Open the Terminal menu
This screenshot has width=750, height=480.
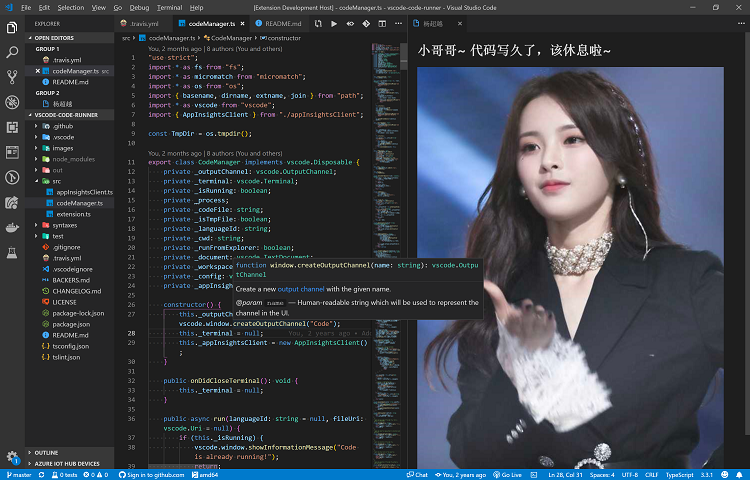coord(169,8)
